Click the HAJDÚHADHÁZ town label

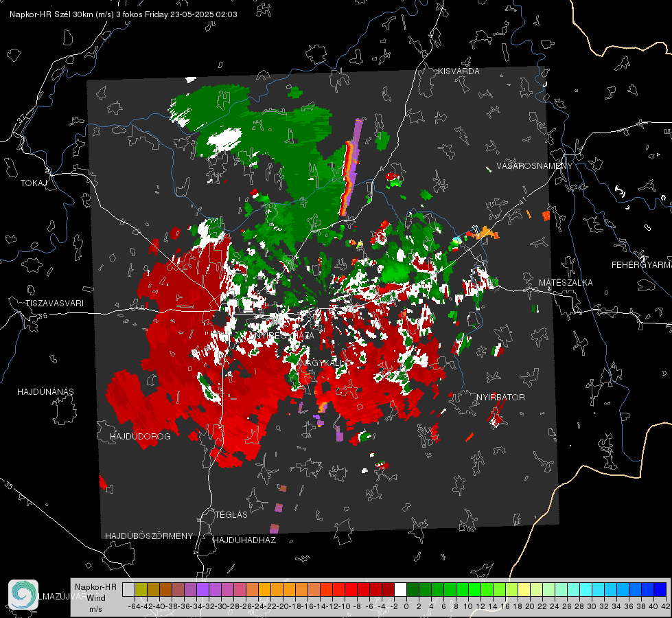point(244,540)
